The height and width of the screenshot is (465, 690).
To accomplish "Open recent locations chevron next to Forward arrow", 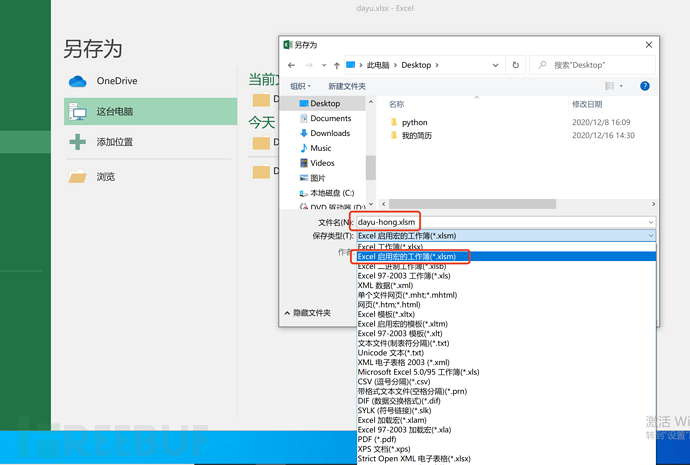I will [x=324, y=65].
